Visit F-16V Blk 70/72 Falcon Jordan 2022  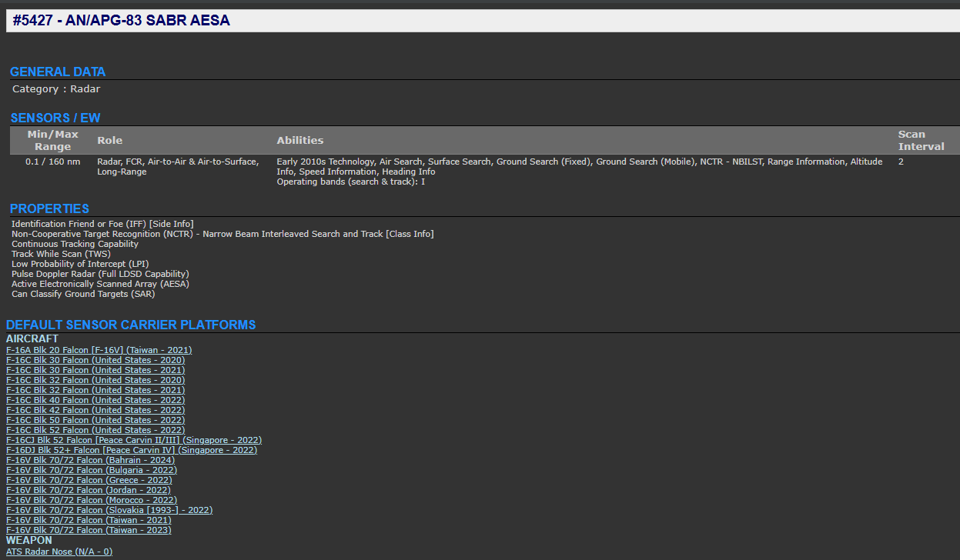pos(89,490)
